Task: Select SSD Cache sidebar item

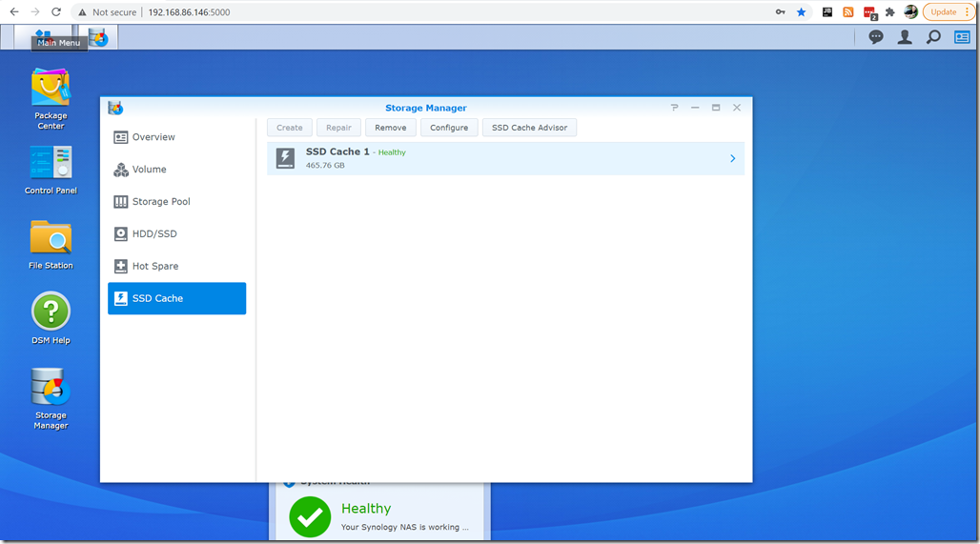Action: (x=177, y=298)
